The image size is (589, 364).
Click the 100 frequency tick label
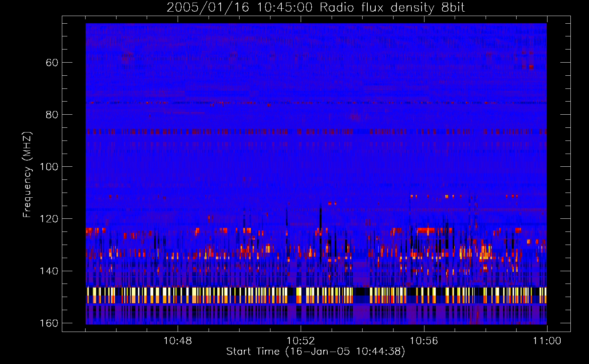tap(49, 167)
